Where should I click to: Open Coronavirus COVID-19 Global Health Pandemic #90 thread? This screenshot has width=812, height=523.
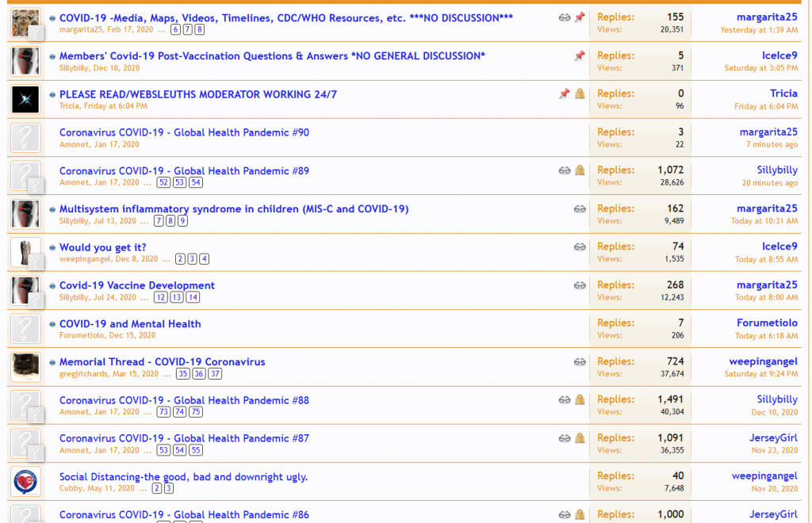(x=184, y=132)
